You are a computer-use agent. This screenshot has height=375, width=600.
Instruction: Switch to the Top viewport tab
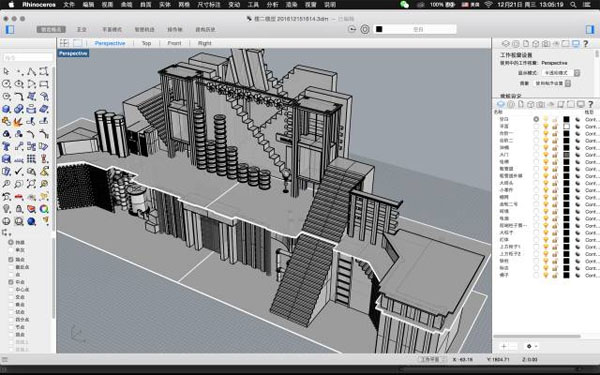click(x=147, y=43)
